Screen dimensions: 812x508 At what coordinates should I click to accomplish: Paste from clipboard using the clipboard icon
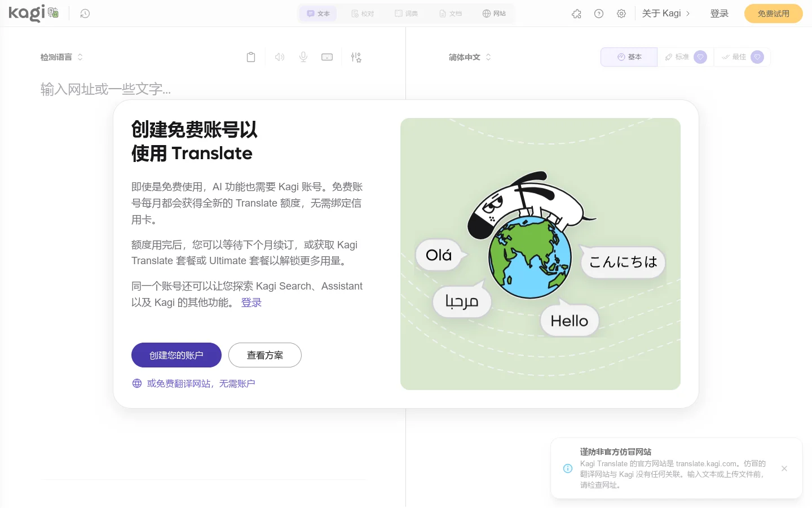(x=251, y=57)
